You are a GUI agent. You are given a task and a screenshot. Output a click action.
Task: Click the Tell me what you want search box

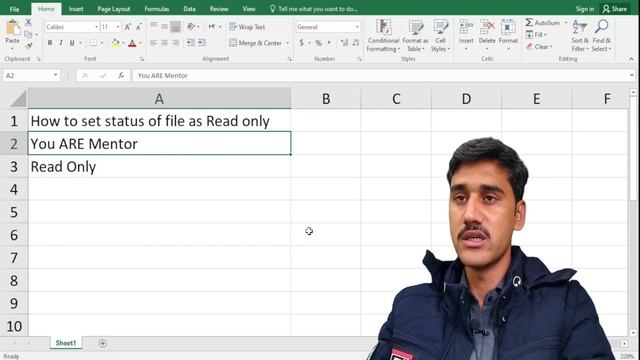coord(313,9)
